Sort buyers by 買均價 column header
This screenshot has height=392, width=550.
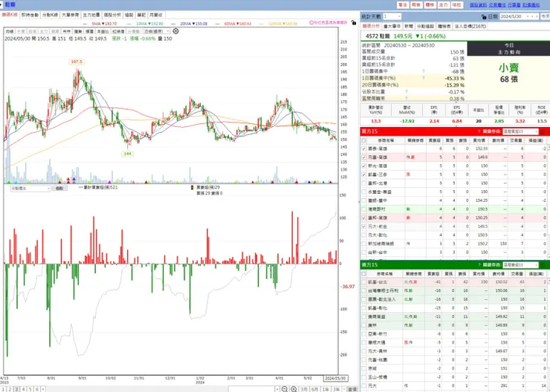[x=479, y=140]
